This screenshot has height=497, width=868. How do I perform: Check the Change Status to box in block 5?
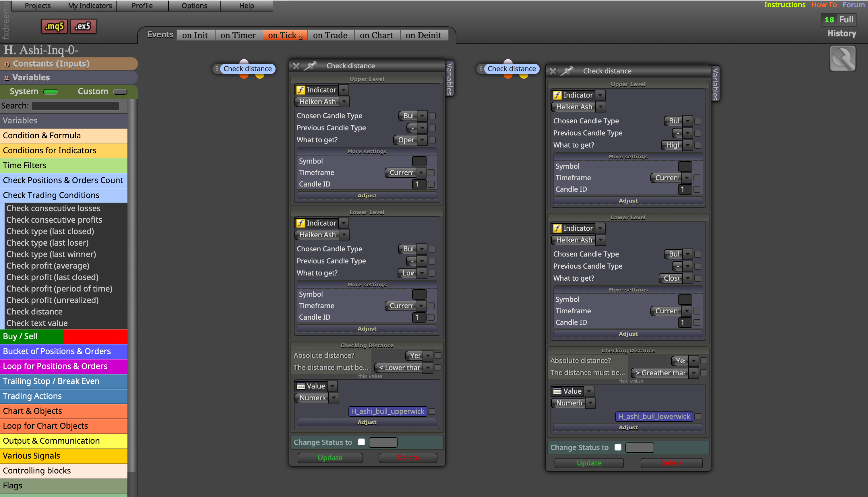(x=361, y=442)
